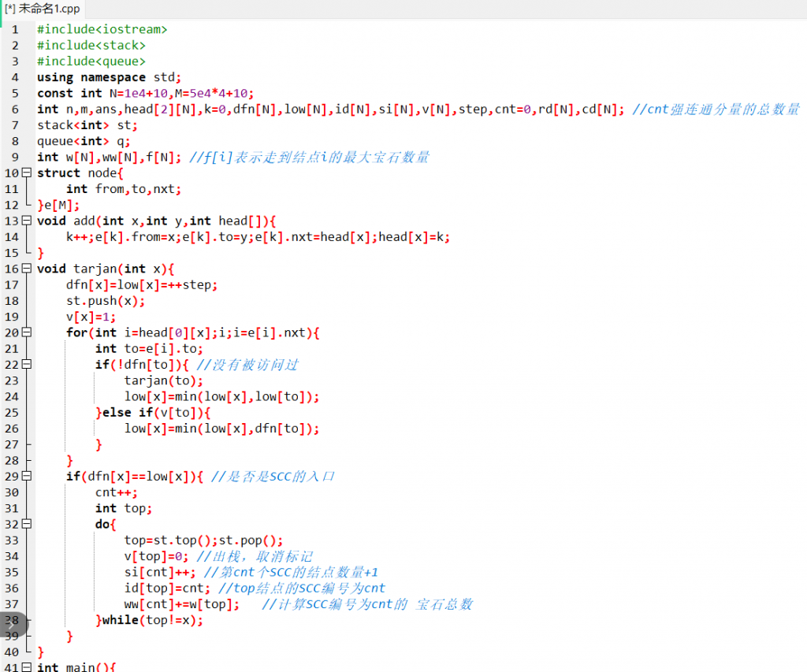
Task: Collapse the int main() fold marker
Action: click(27, 666)
